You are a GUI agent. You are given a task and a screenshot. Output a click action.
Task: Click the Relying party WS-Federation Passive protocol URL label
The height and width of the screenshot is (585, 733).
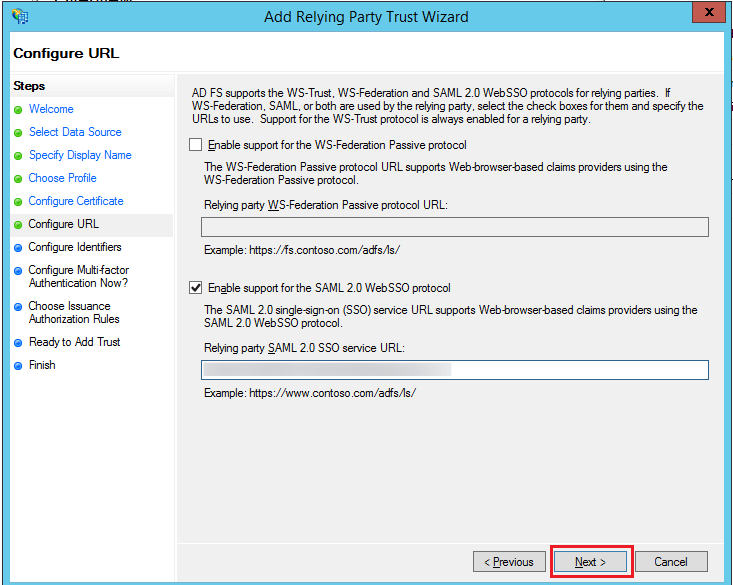[326, 205]
